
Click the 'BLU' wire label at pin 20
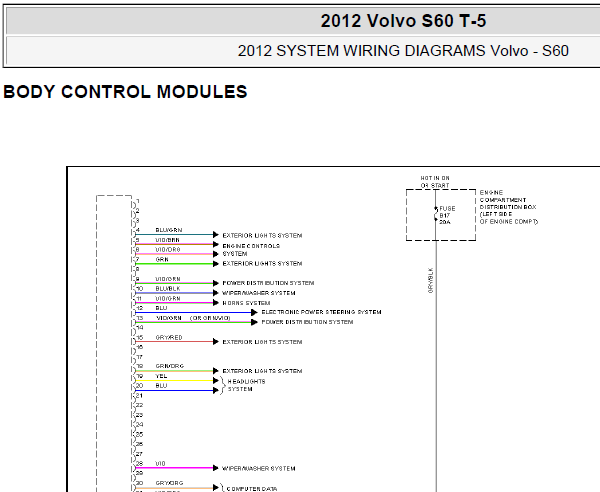click(161, 386)
